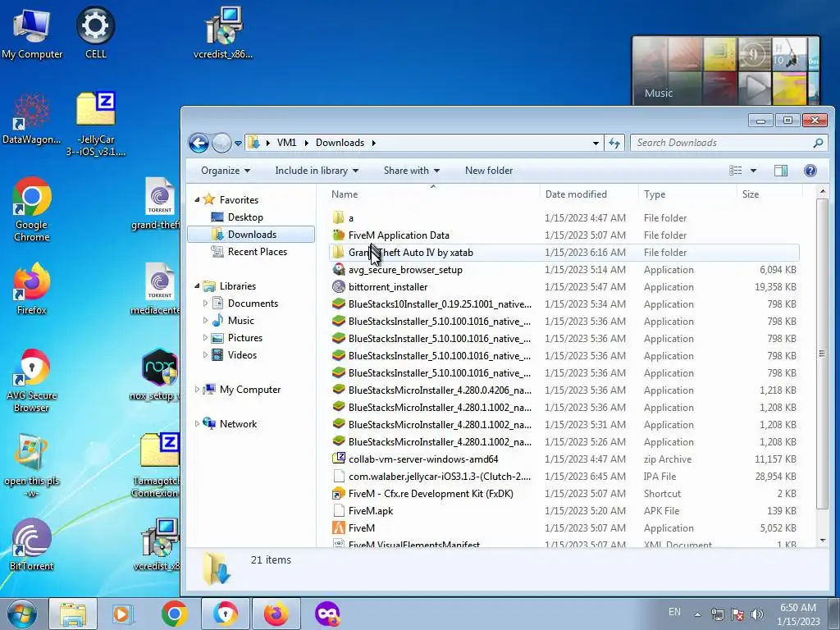
Task: Expand the Network tree node
Action: (x=197, y=424)
